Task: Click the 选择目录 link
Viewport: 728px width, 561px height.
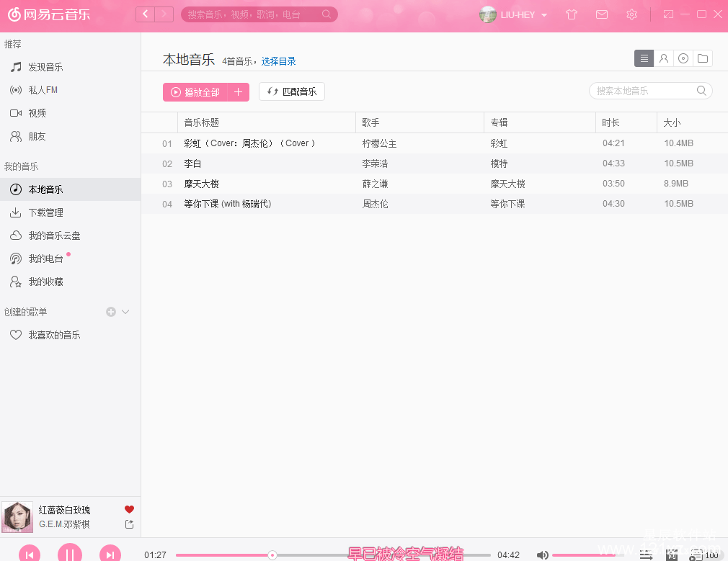Action: [x=278, y=61]
